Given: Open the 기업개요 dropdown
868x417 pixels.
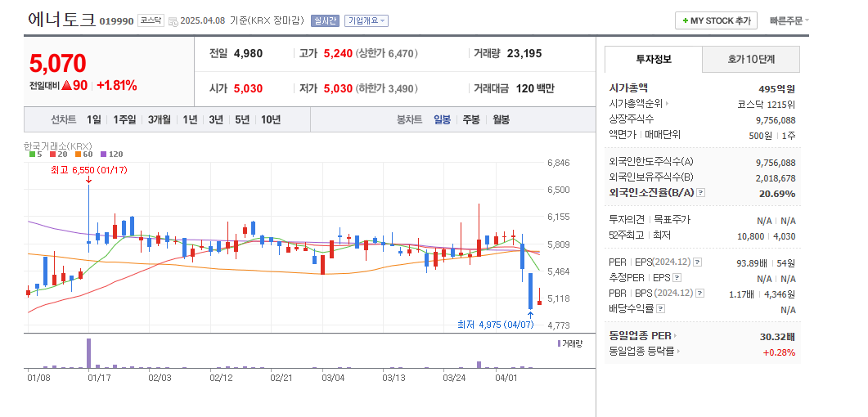Looking at the screenshot, I should pos(366,21).
